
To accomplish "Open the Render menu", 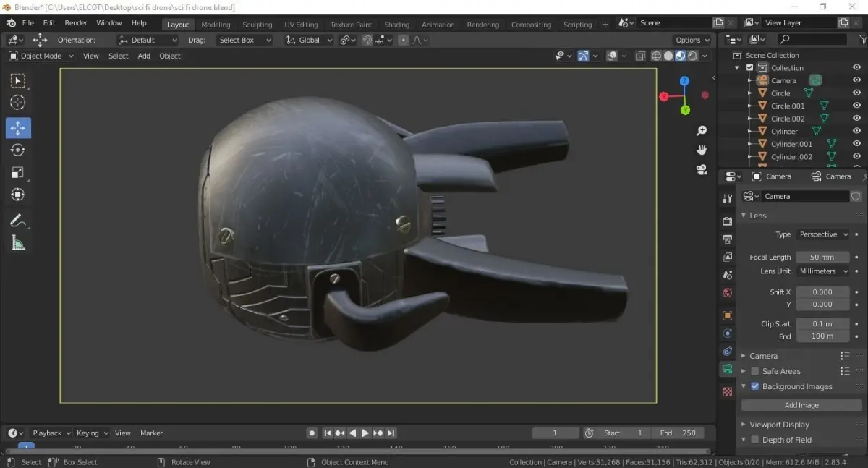I will 75,23.
